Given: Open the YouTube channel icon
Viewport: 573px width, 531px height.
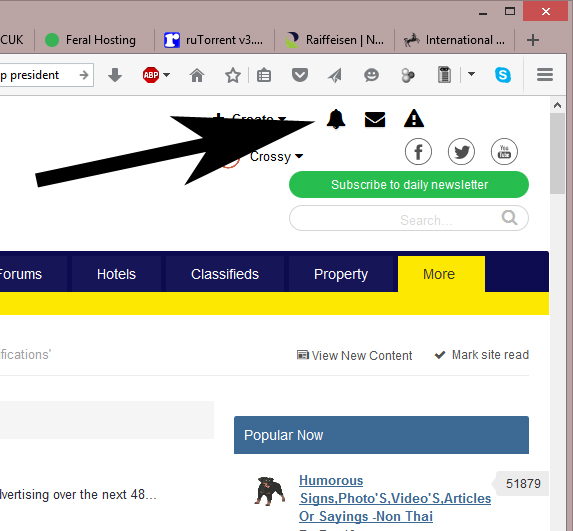Looking at the screenshot, I should [x=504, y=152].
